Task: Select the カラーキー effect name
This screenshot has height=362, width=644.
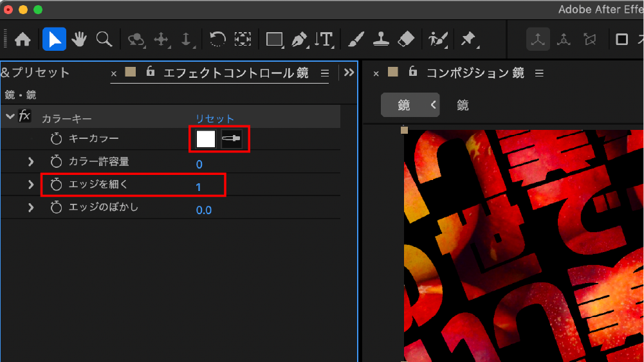Action: tap(66, 118)
